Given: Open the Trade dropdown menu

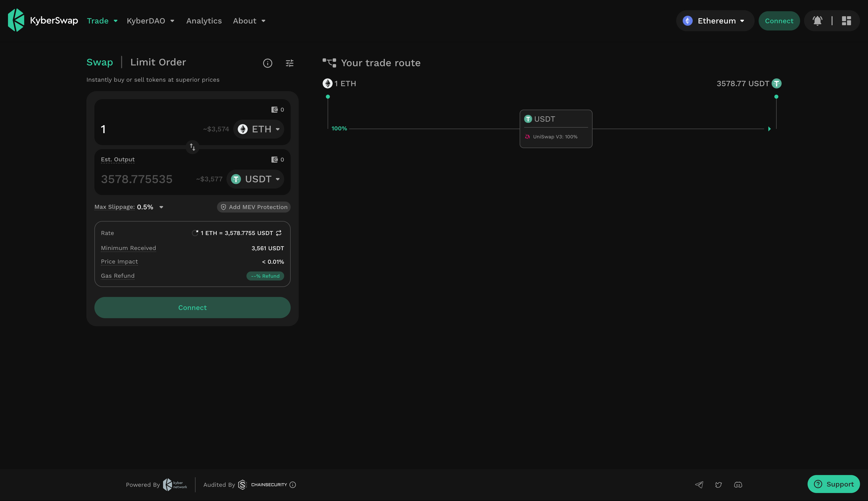Looking at the screenshot, I should pyautogui.click(x=102, y=21).
